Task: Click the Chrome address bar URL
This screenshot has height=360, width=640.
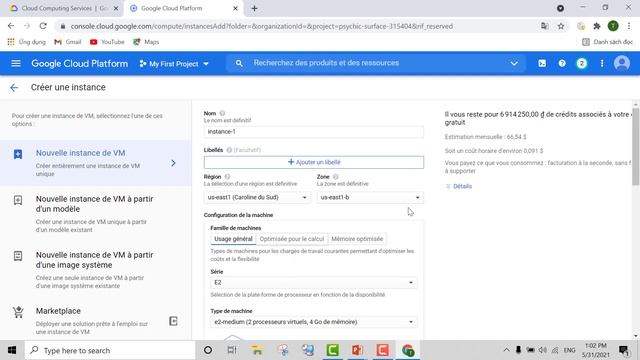Action: click(x=261, y=26)
